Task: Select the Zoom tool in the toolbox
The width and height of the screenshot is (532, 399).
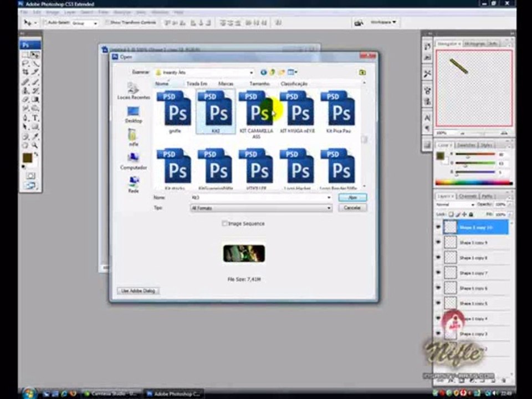Action: coord(35,145)
